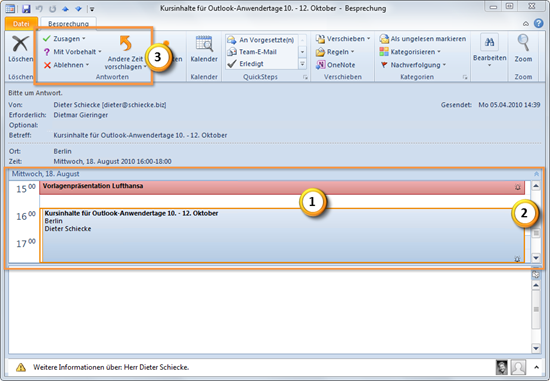This screenshot has width=550, height=381.
Task: Go to previous item arrow
Action: [x=65, y=8]
